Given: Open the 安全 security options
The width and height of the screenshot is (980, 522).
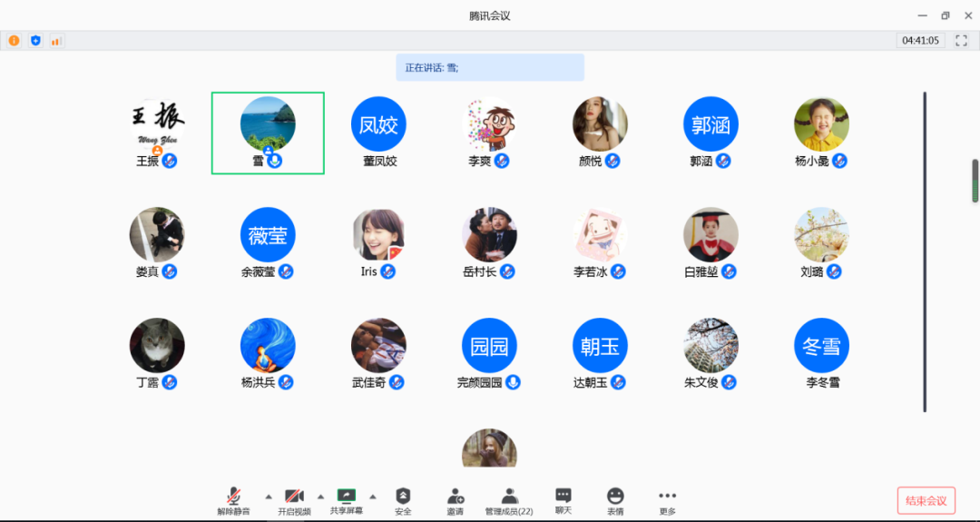Looking at the screenshot, I should (403, 499).
